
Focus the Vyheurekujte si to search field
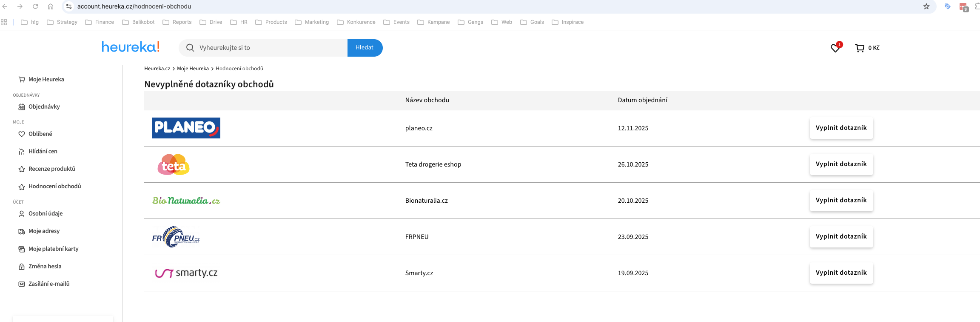[x=270, y=48]
